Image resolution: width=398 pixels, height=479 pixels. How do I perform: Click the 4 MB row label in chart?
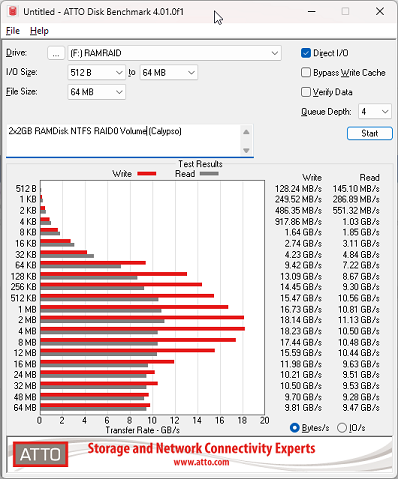(27, 331)
